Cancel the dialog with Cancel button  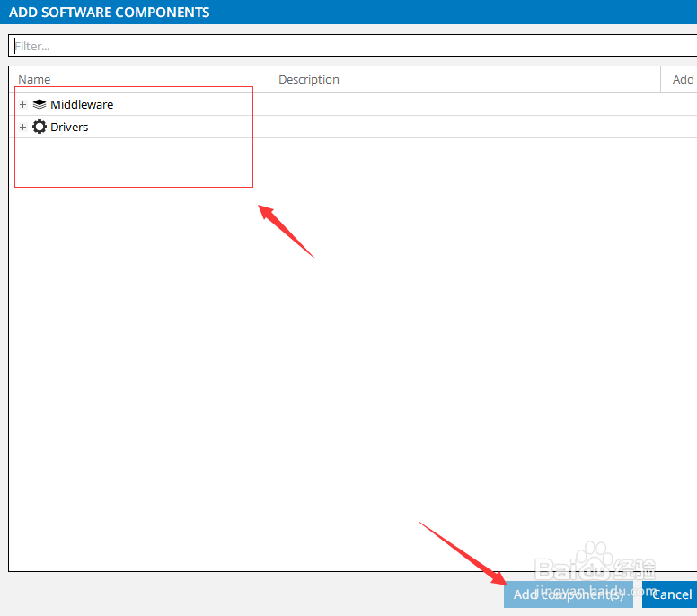click(670, 594)
